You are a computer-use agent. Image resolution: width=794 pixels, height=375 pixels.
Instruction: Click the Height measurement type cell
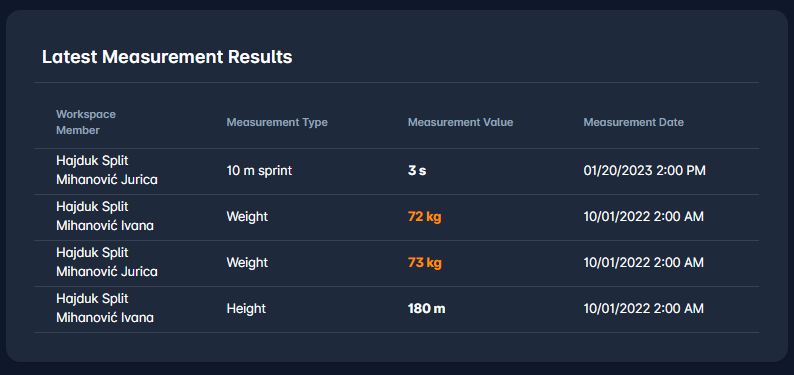246,309
